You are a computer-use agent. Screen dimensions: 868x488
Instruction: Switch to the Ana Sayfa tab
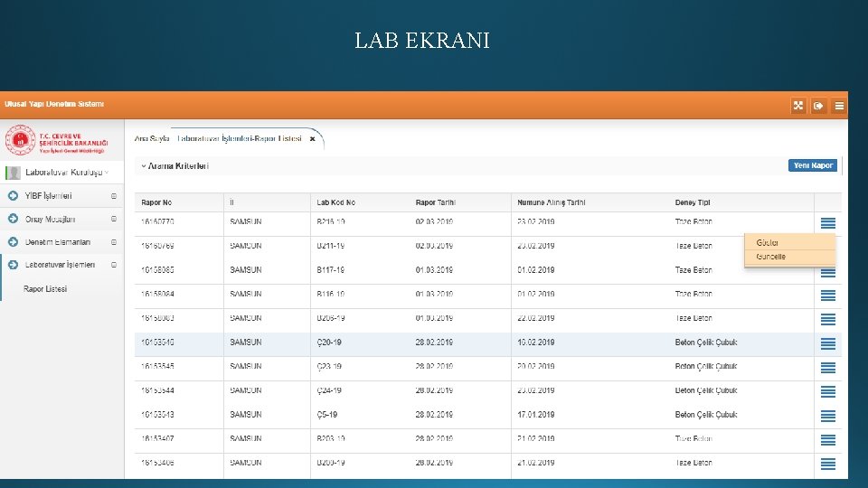point(152,138)
